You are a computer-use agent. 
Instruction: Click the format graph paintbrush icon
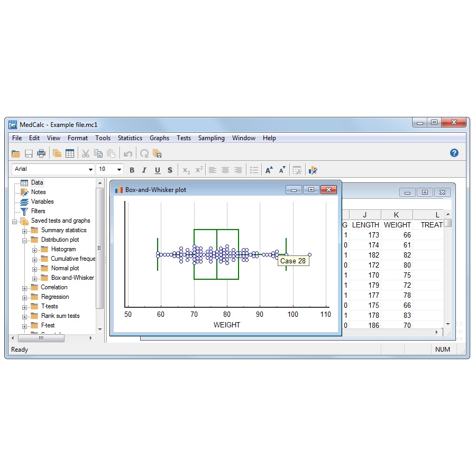313,170
